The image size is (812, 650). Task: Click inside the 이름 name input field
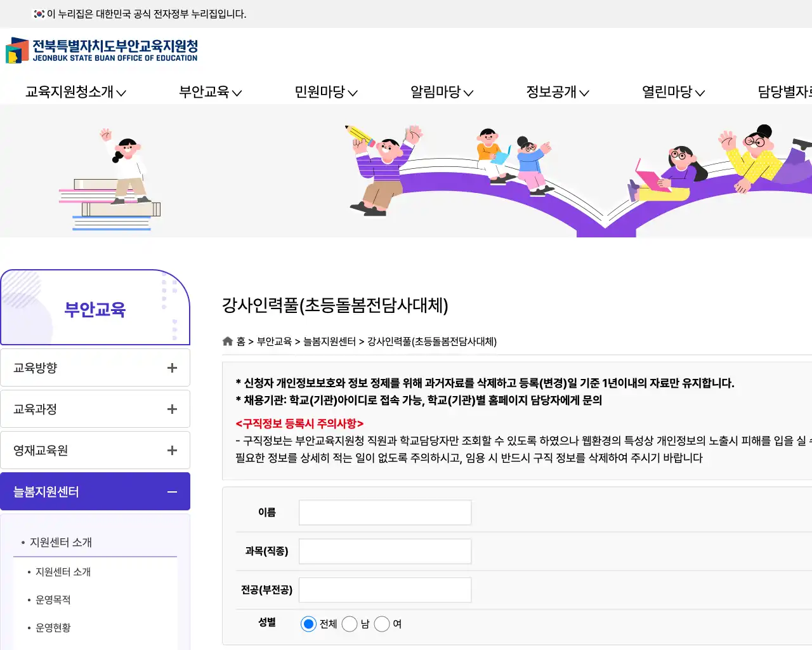(x=385, y=512)
